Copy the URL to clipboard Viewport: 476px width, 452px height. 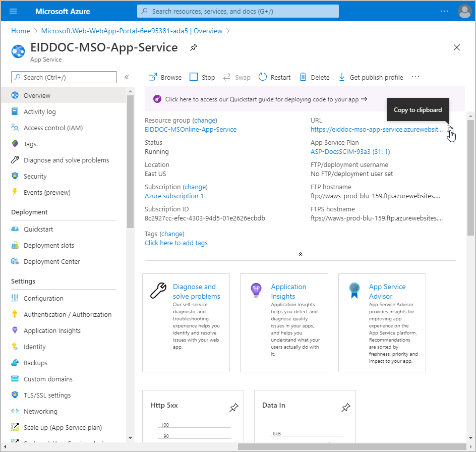(x=450, y=130)
